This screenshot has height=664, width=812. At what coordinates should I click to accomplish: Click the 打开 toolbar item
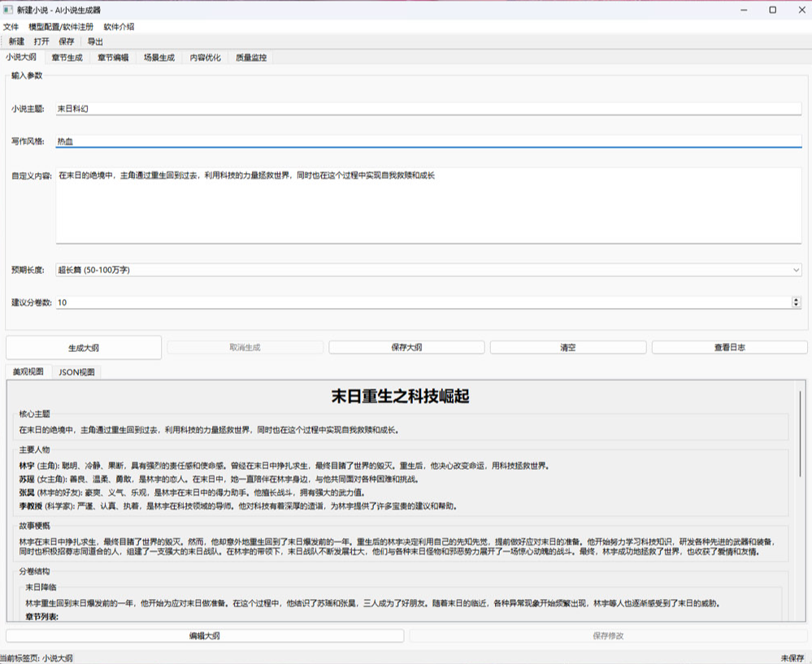click(x=41, y=41)
